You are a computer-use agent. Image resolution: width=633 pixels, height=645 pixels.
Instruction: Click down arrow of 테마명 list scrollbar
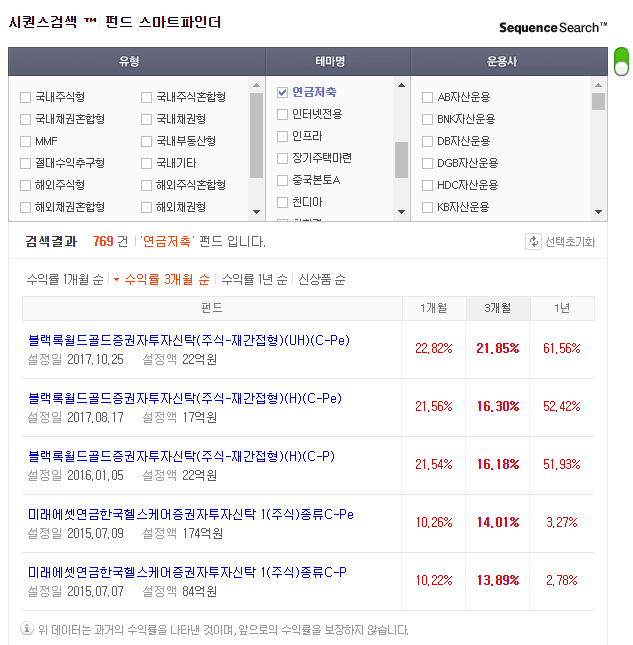[x=401, y=212]
